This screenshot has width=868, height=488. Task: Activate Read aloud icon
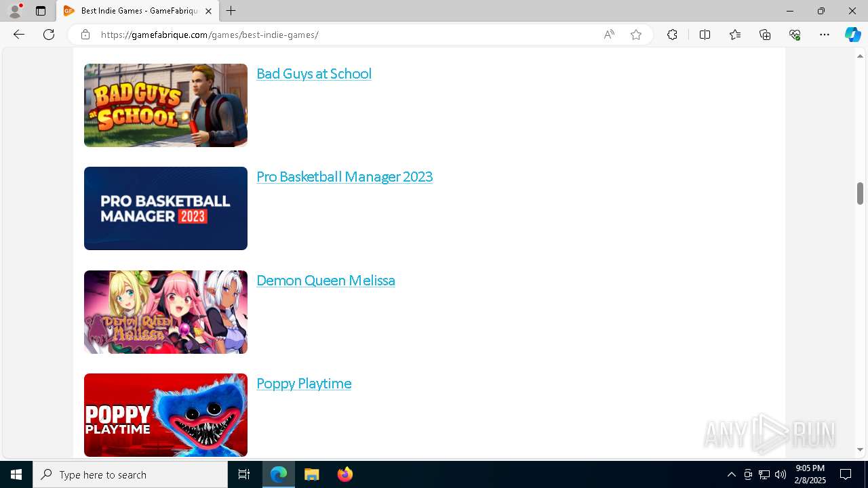click(x=609, y=35)
